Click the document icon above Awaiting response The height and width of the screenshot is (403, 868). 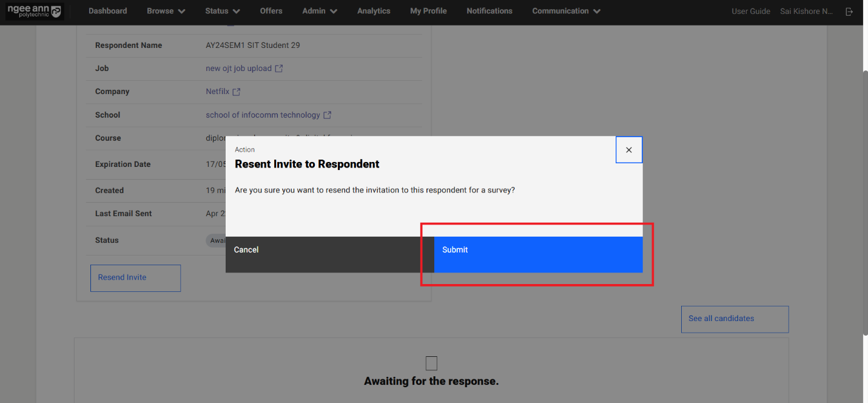coord(431,363)
